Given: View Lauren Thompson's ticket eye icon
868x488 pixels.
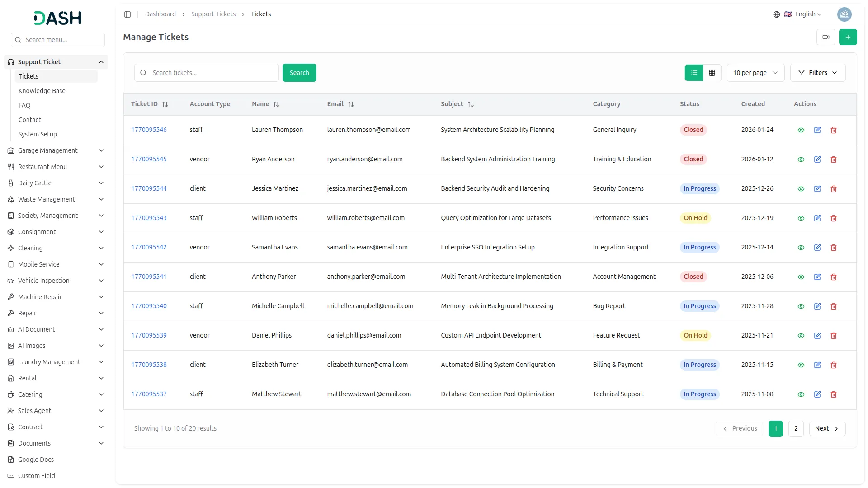Looking at the screenshot, I should [801, 130].
